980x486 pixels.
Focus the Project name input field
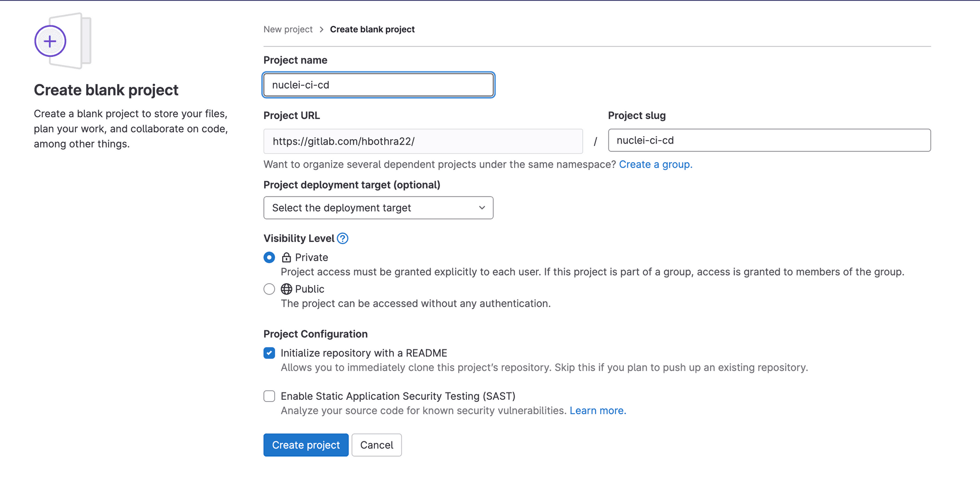[378, 85]
